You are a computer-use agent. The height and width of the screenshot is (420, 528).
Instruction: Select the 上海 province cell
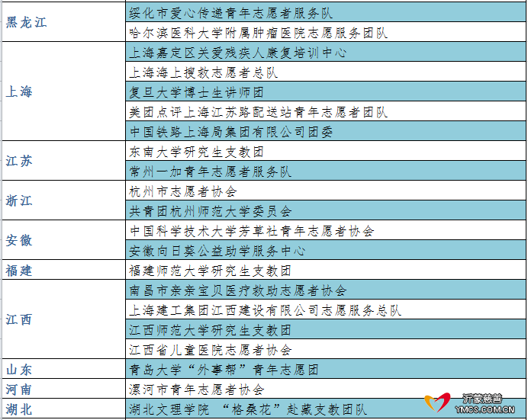click(x=63, y=91)
